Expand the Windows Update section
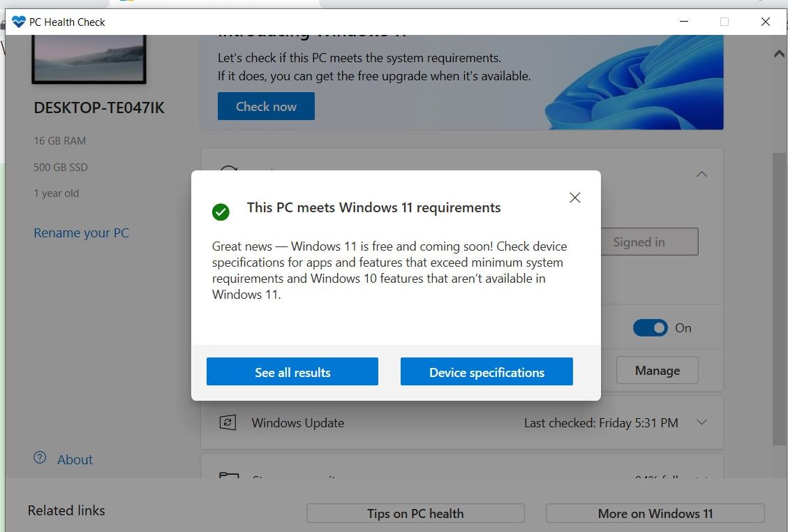 (702, 422)
